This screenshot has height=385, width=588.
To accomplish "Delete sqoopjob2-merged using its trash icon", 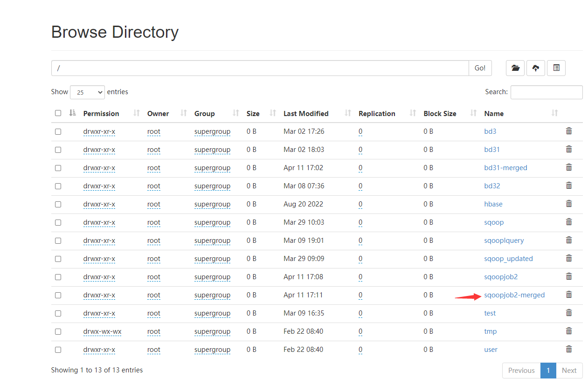I will point(568,295).
